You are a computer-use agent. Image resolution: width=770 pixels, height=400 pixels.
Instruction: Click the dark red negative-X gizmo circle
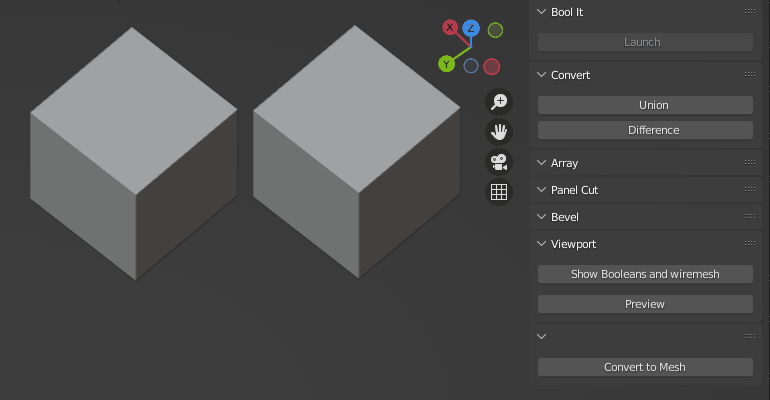click(x=492, y=67)
